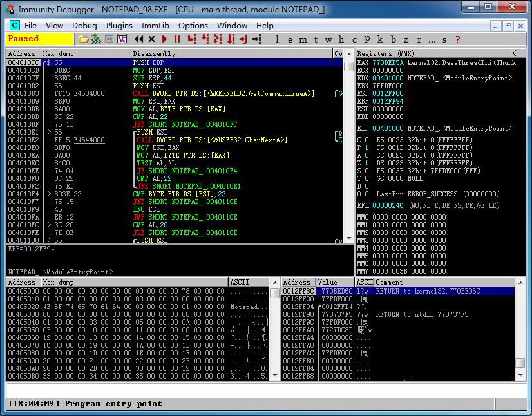Click the Python shell grid icon in toolbar
The width and height of the screenshot is (532, 416).
tap(122, 39)
